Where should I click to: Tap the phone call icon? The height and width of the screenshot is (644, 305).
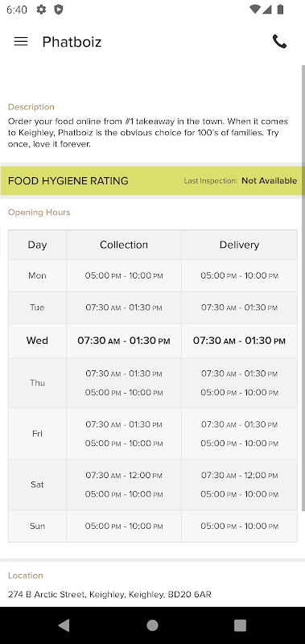tap(279, 42)
